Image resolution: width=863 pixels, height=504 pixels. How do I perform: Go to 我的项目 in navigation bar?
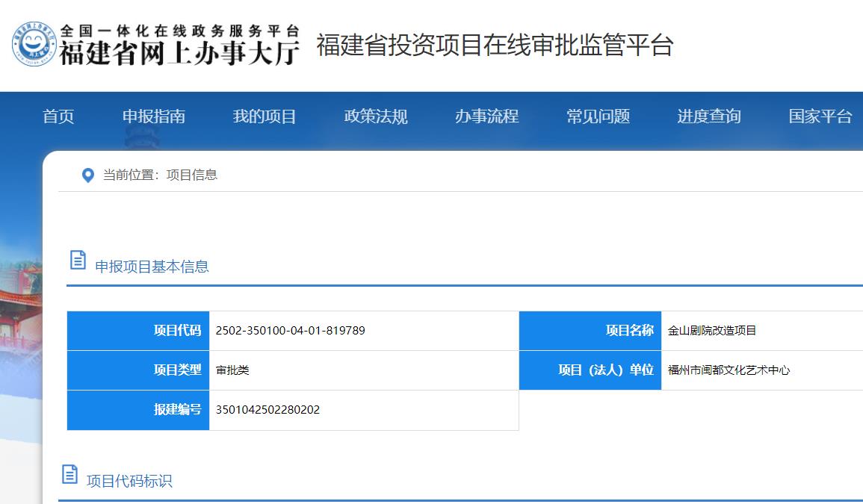coord(265,116)
